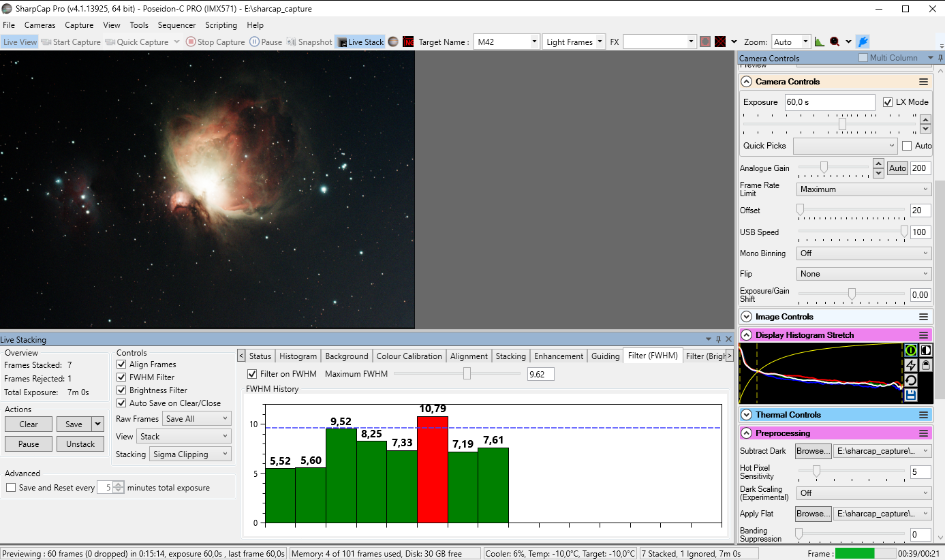
Task: Open the Scripting menu
Action: click(221, 25)
